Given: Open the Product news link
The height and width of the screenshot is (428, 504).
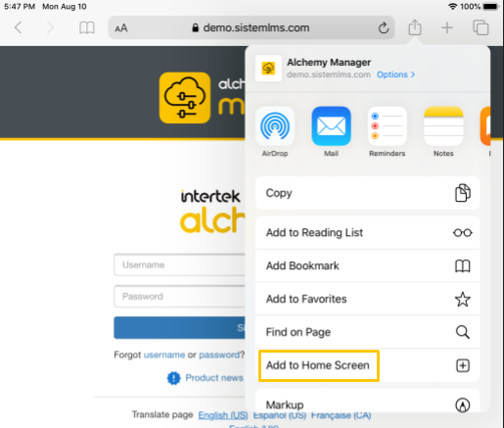Looking at the screenshot, I should pyautogui.click(x=214, y=378).
